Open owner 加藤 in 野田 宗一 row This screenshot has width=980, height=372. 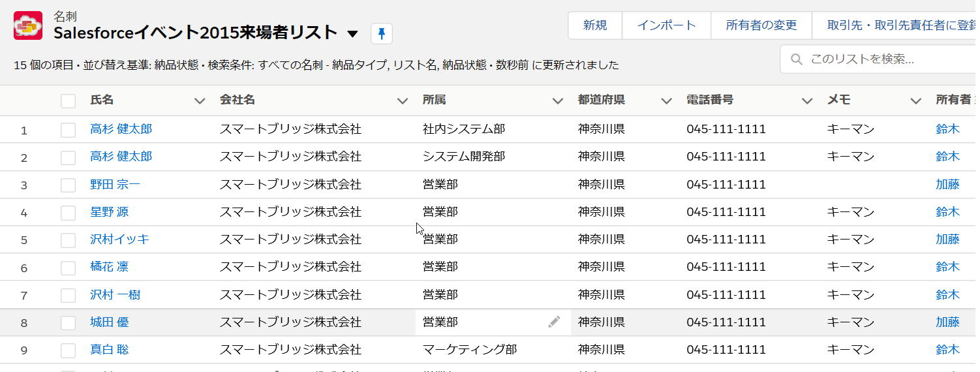pos(947,185)
